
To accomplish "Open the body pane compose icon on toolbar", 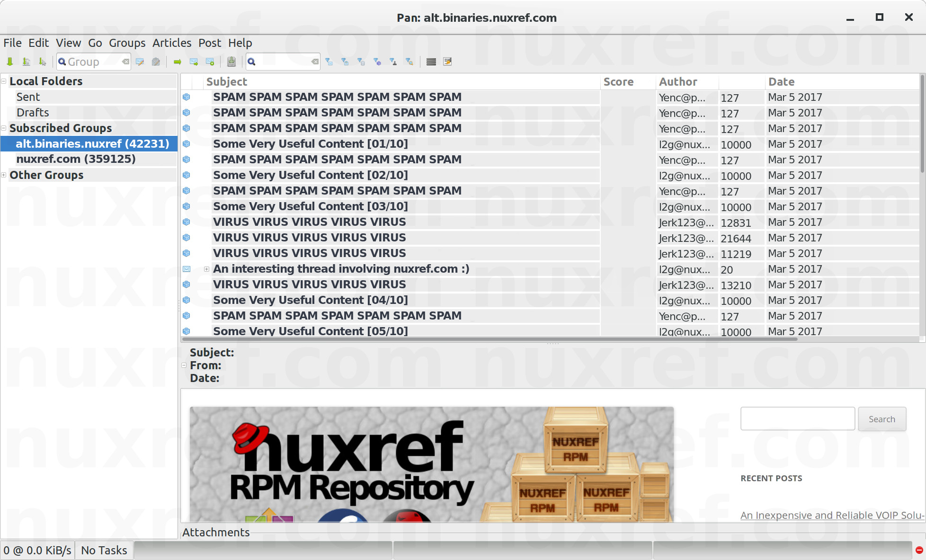I will (x=447, y=62).
